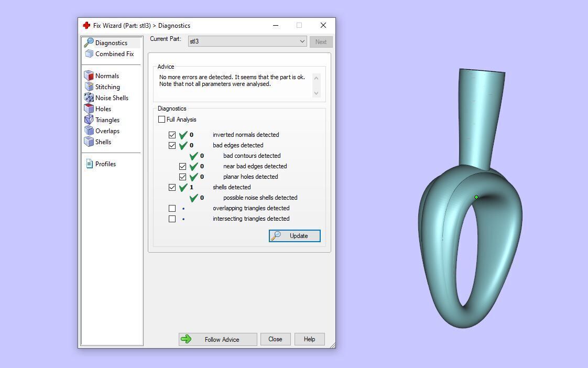This screenshot has height=368, width=588.
Task: Click the Profiles document icon
Action: coord(89,164)
